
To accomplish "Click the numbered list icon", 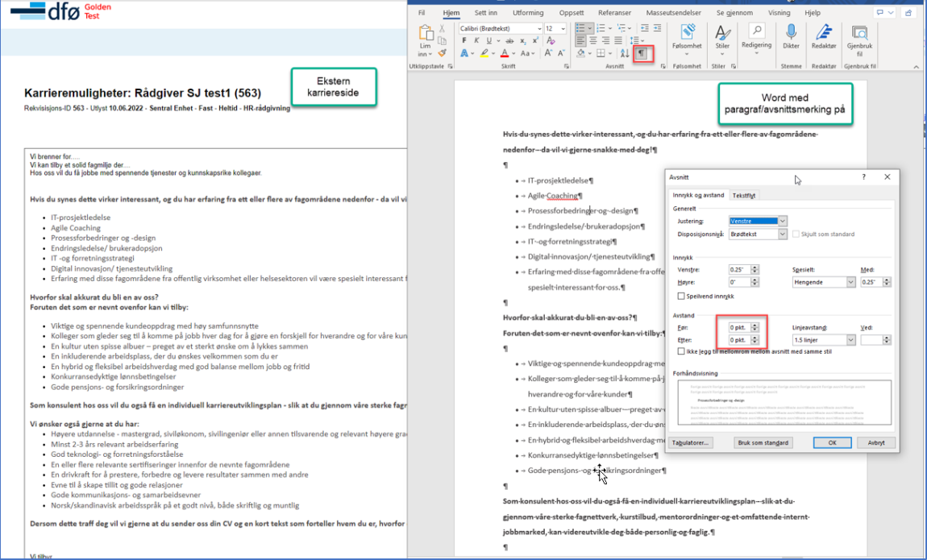I will point(601,28).
